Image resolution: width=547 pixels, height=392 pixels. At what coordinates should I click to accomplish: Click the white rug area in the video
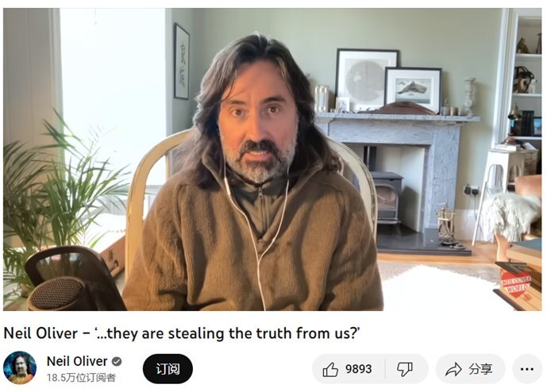click(x=440, y=286)
